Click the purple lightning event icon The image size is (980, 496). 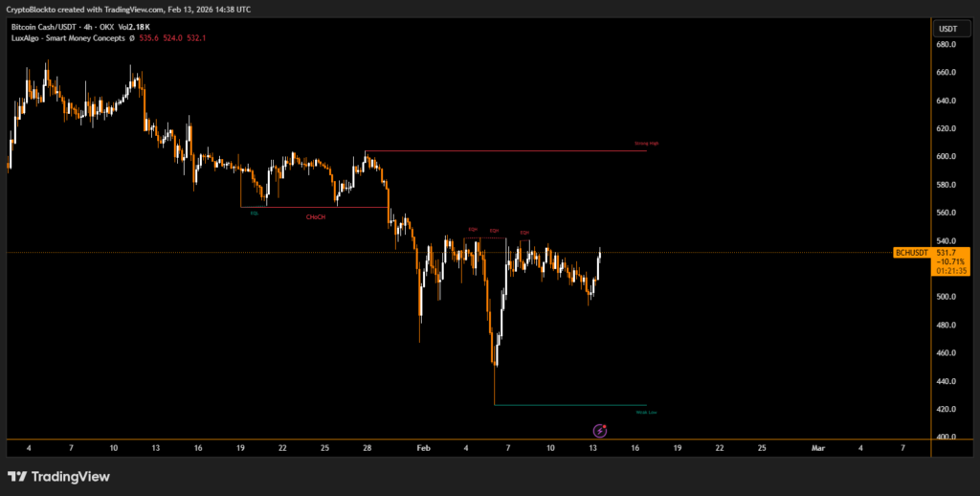(600, 431)
